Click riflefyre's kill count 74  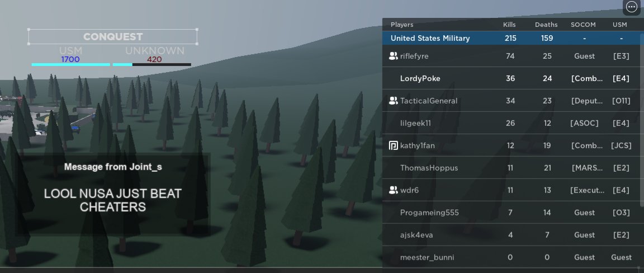click(510, 56)
